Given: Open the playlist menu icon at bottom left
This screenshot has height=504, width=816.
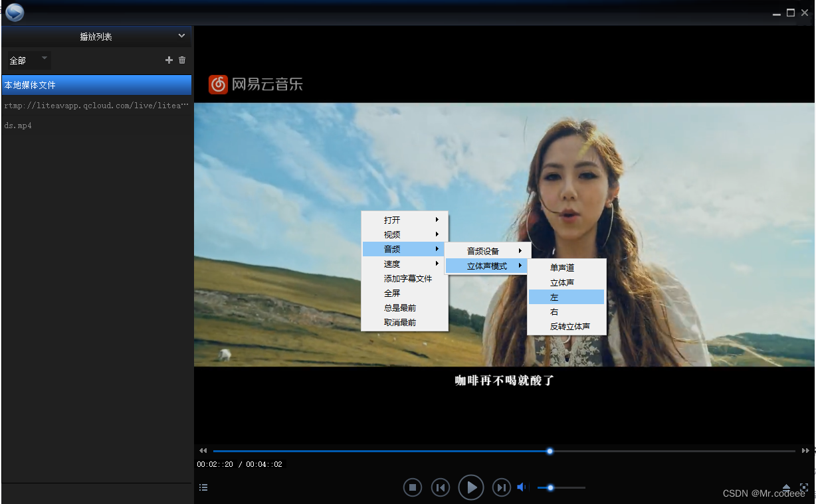Looking at the screenshot, I should pos(203,487).
